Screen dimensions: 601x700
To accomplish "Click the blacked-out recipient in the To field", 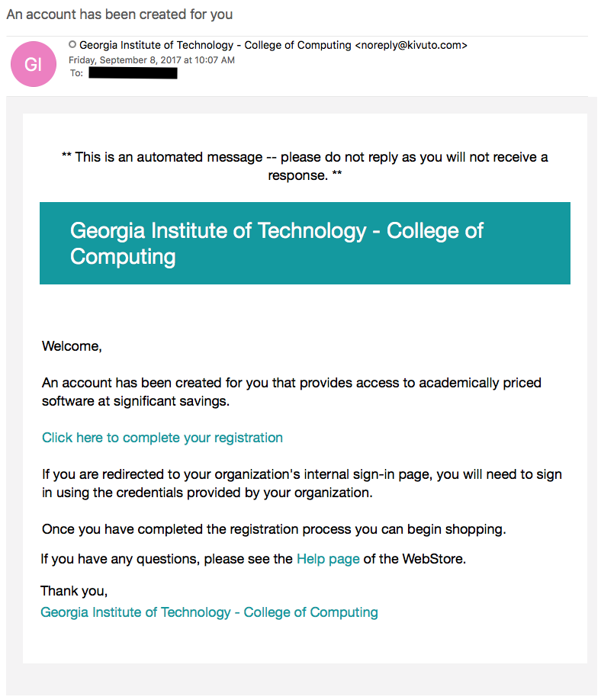I will click(x=133, y=73).
